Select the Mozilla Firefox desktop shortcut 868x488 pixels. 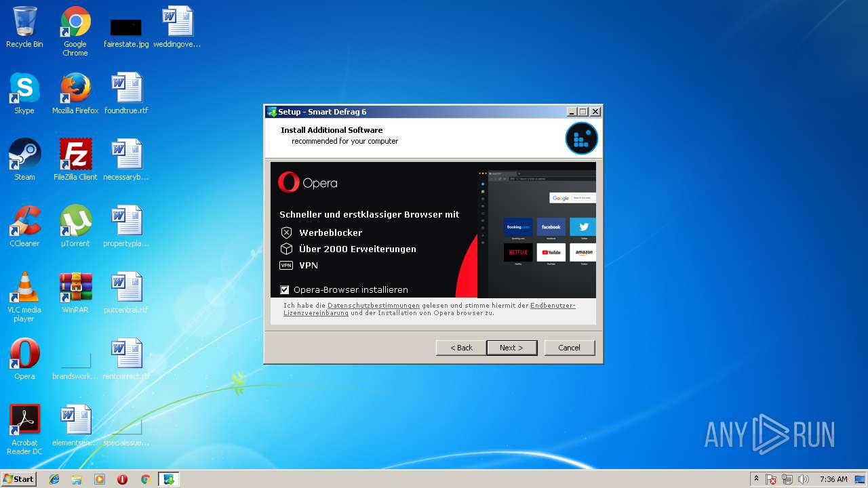click(x=75, y=94)
